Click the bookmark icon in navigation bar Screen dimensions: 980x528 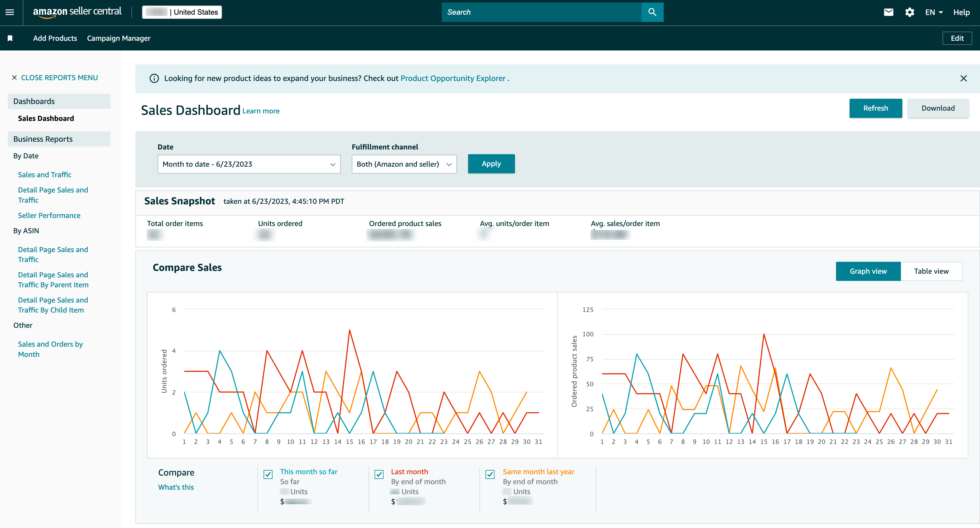click(10, 38)
